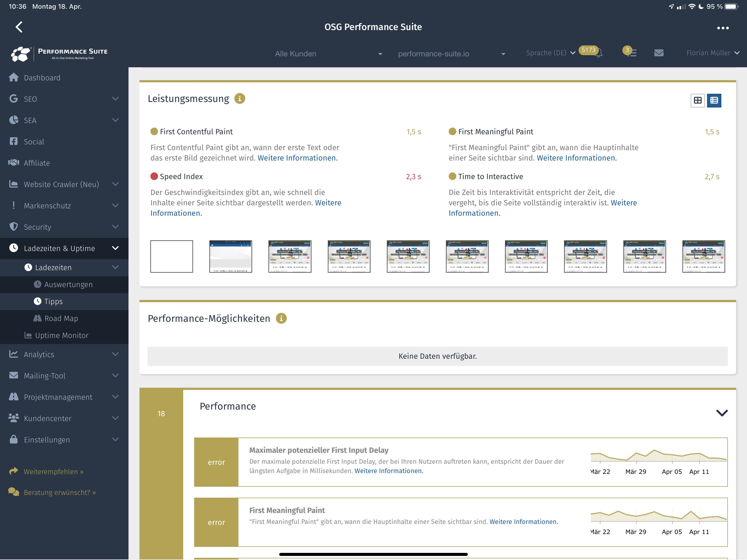Click the Mailing-Tool envelope icon

(13, 375)
